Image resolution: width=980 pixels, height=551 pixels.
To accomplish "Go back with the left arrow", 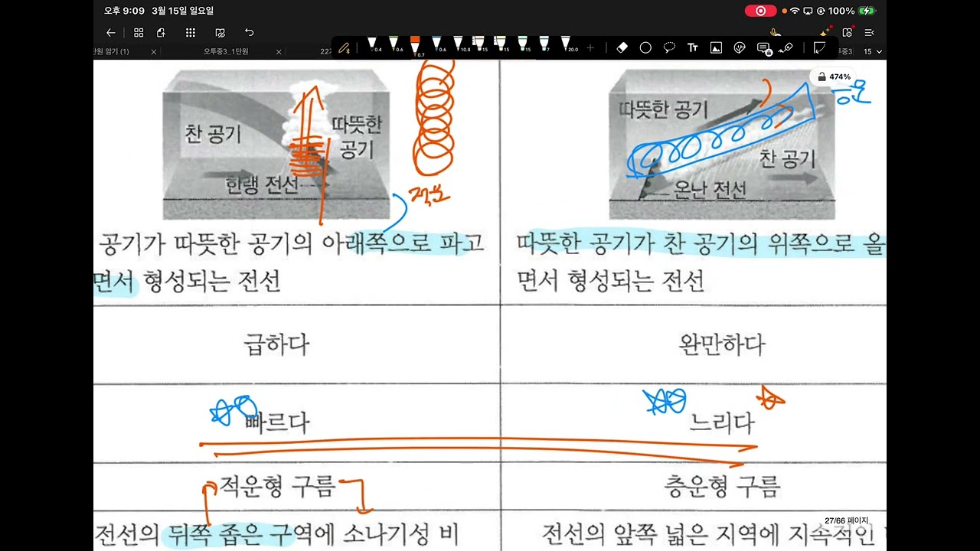I will click(111, 33).
